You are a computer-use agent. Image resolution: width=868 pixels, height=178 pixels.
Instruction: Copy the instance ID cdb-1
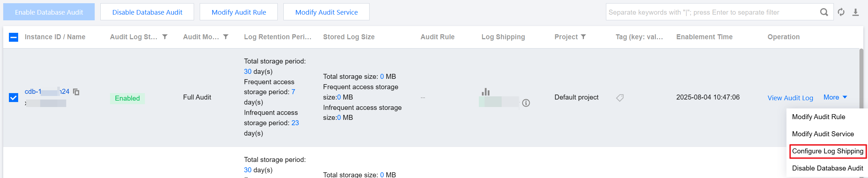point(76,92)
